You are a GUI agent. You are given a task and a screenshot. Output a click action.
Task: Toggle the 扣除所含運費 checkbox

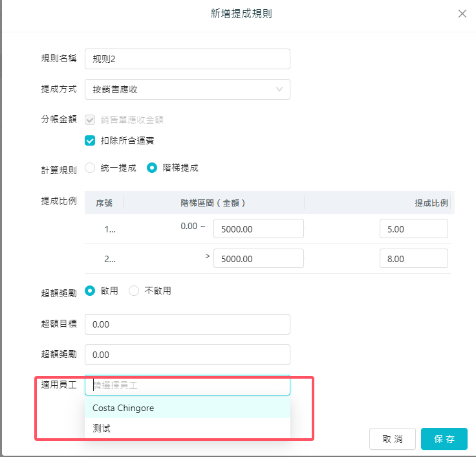coord(91,140)
